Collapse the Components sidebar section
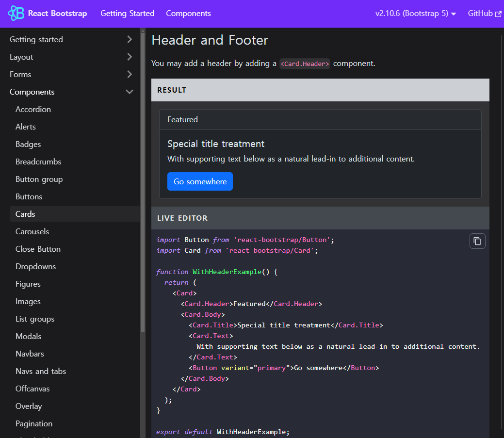The height and width of the screenshot is (438, 504). pyautogui.click(x=130, y=92)
